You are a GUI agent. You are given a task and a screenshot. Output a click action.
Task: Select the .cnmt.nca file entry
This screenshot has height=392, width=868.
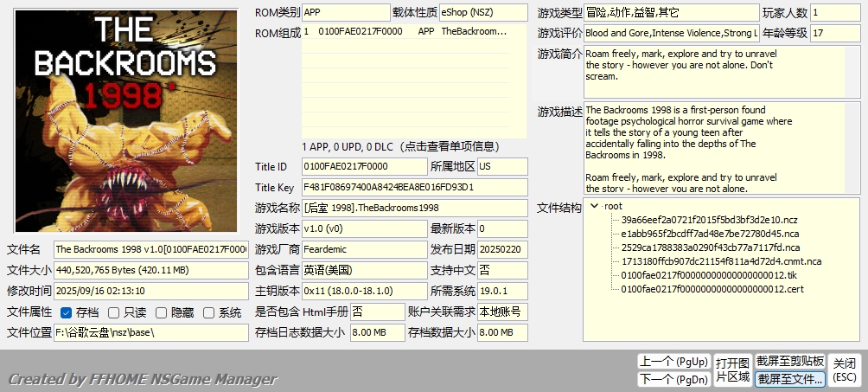tap(720, 261)
